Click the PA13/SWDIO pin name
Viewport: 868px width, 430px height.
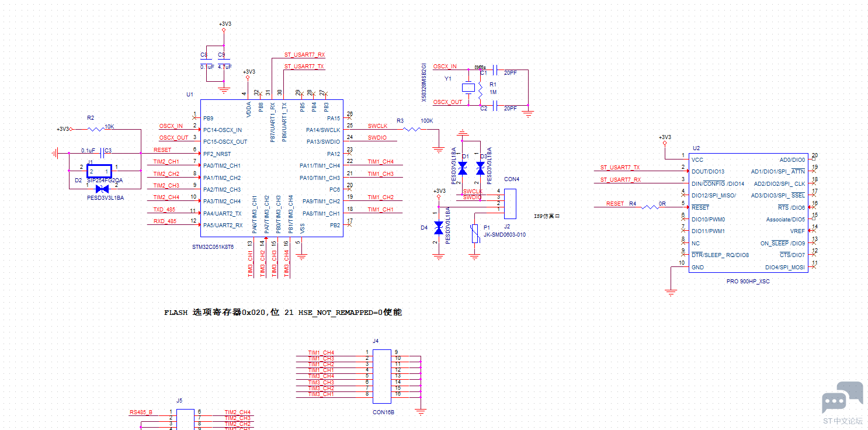(x=324, y=141)
